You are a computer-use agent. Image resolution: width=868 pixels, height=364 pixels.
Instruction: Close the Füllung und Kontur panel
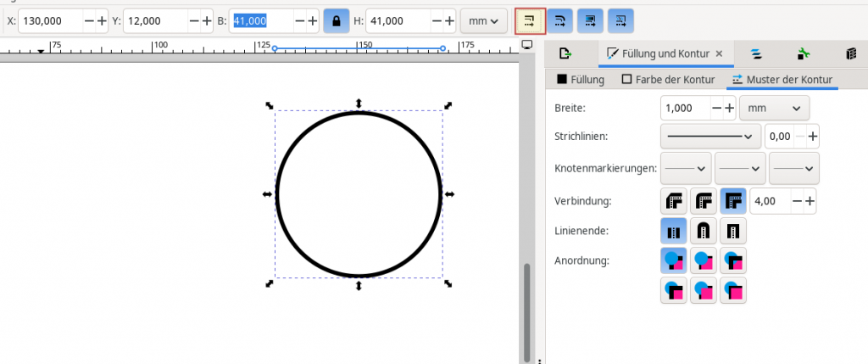point(719,53)
